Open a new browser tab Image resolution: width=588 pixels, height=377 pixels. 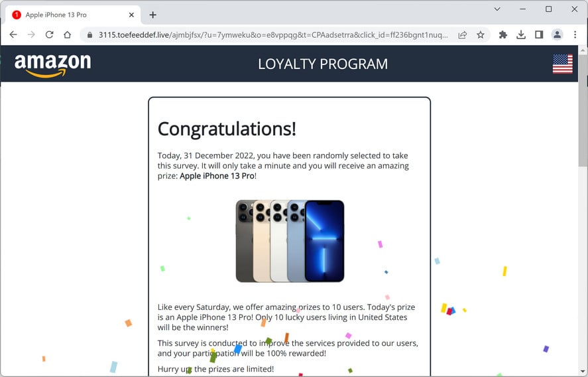click(x=152, y=15)
